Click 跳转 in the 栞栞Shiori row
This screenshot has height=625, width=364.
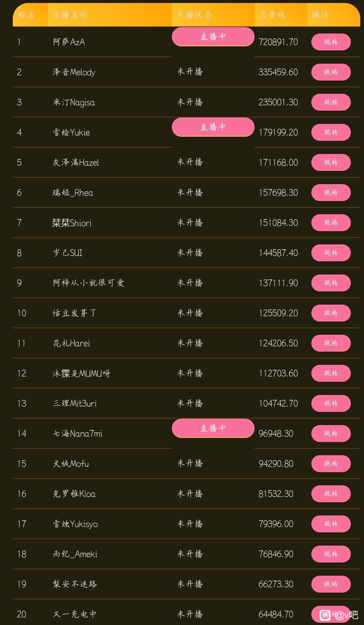pos(331,223)
